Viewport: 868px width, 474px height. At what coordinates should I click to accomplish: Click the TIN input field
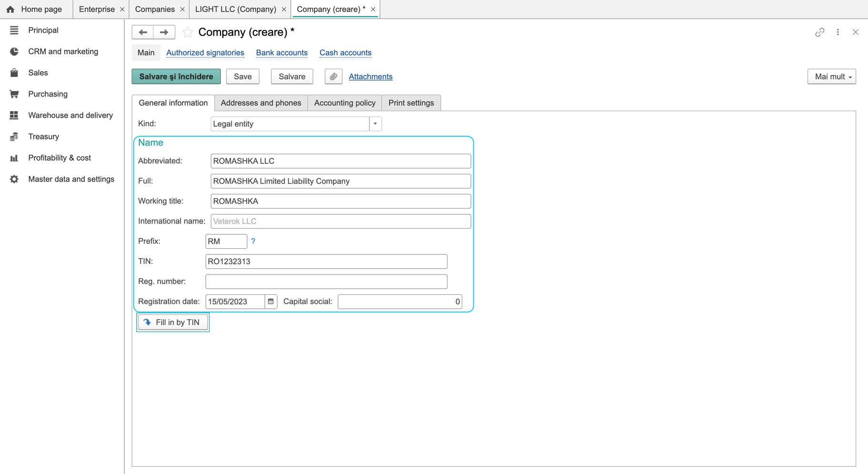[326, 262]
